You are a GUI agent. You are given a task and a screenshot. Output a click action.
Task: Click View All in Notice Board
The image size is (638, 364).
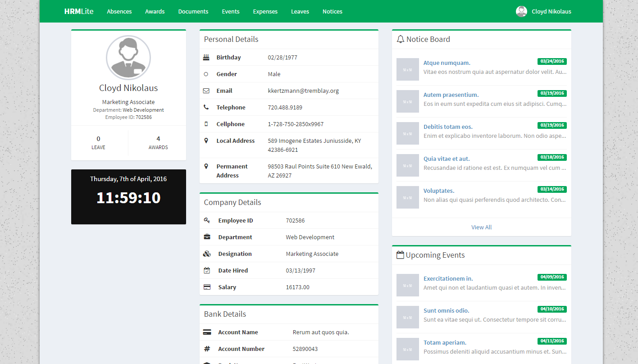pos(481,227)
